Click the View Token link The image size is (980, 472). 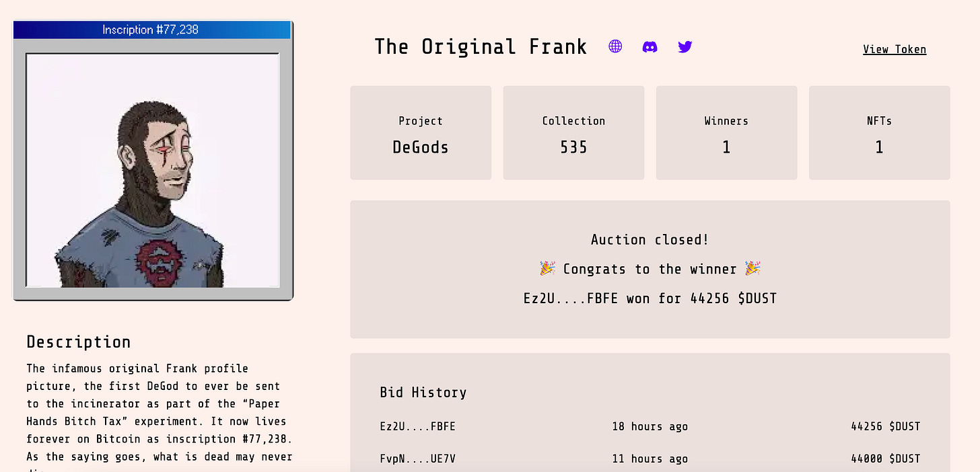tap(895, 49)
